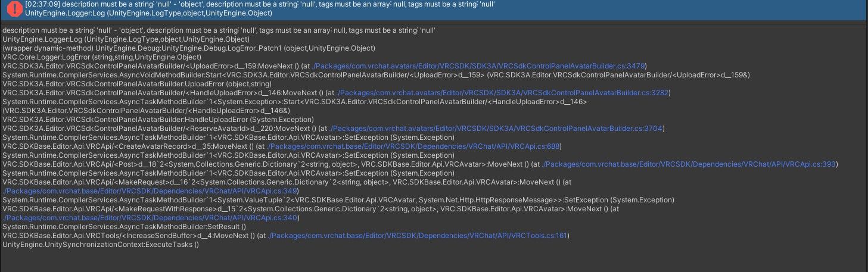Open the VRCTools.cs:161 source link
The height and width of the screenshot is (272, 868).
tap(419, 236)
